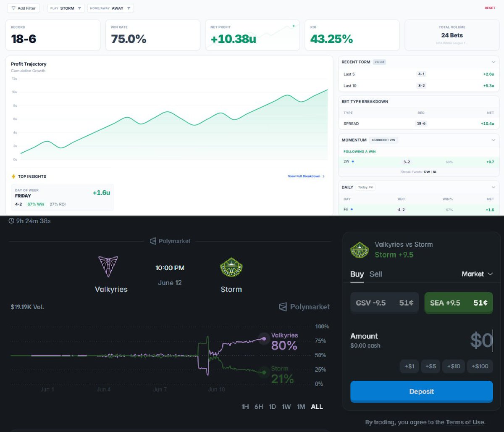Switch to the Sell tab
This screenshot has width=504, height=432.
pyautogui.click(x=376, y=274)
